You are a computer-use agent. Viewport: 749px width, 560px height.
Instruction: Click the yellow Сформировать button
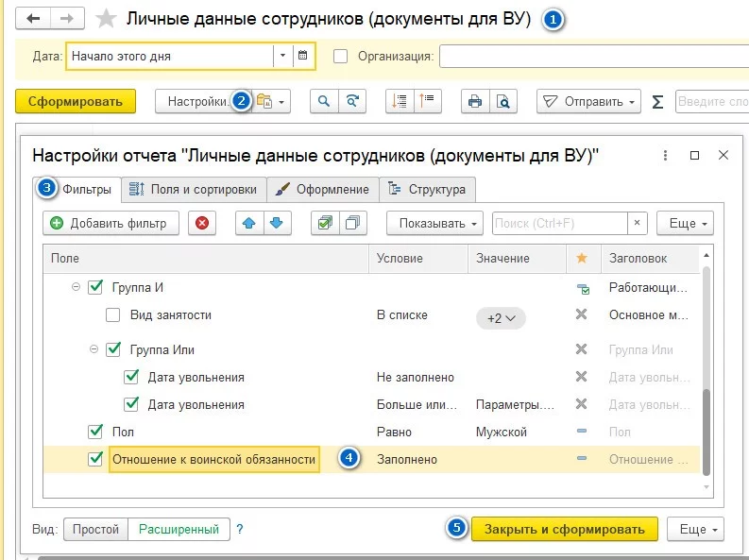pos(76,101)
